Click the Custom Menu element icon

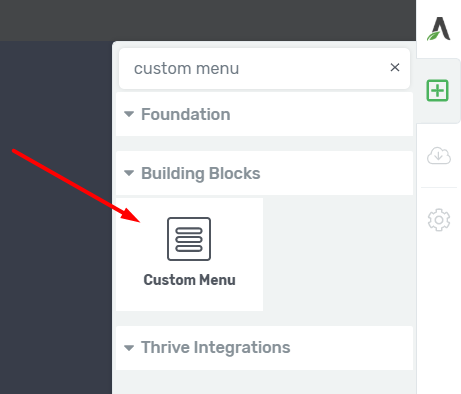[189, 239]
